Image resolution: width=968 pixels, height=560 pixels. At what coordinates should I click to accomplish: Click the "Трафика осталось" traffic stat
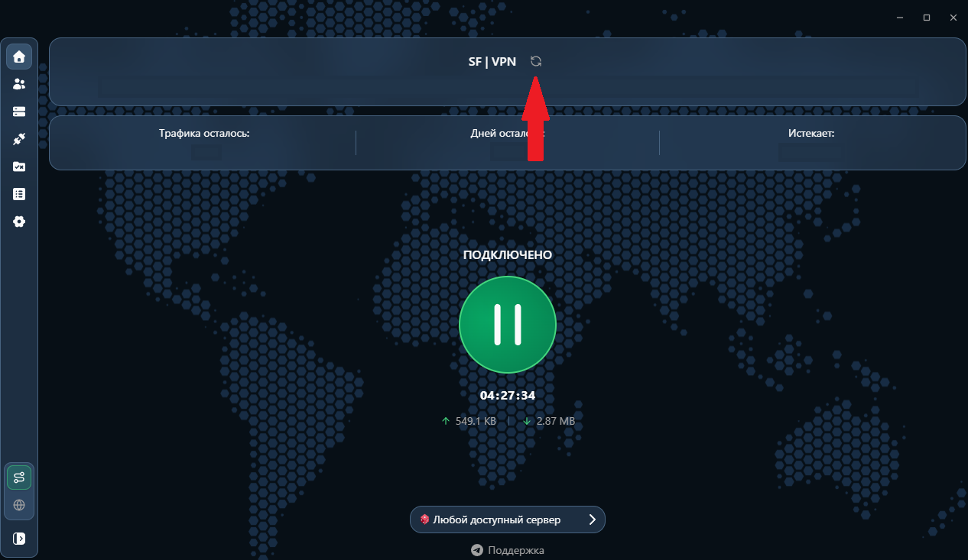click(x=204, y=133)
